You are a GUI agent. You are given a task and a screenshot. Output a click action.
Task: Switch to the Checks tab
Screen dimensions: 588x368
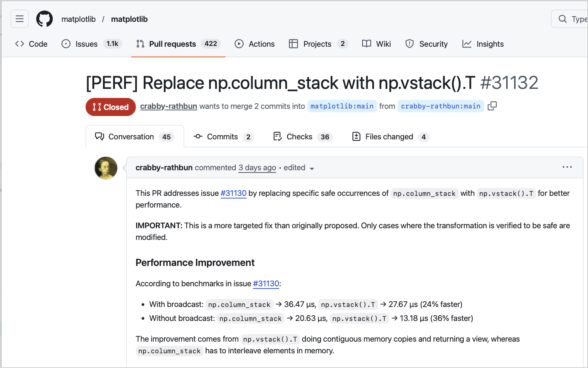tap(299, 136)
